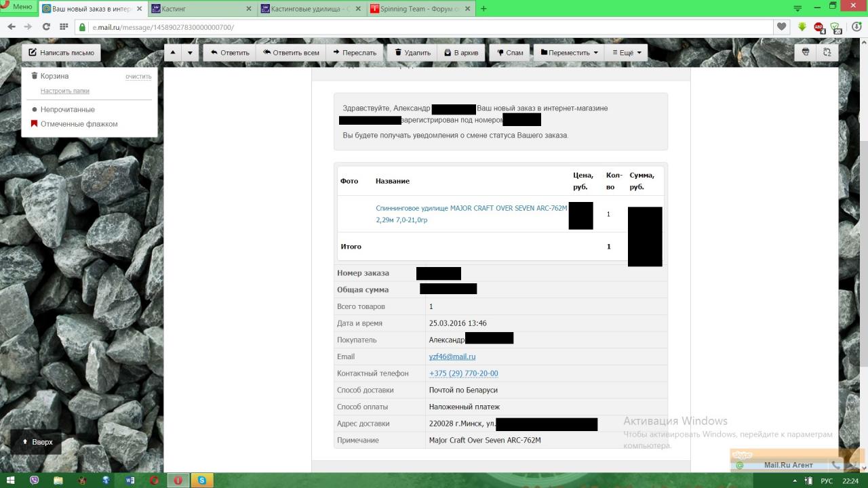Click the heart bookmark icon in address bar
The width and height of the screenshot is (868, 488).
pyautogui.click(x=782, y=27)
